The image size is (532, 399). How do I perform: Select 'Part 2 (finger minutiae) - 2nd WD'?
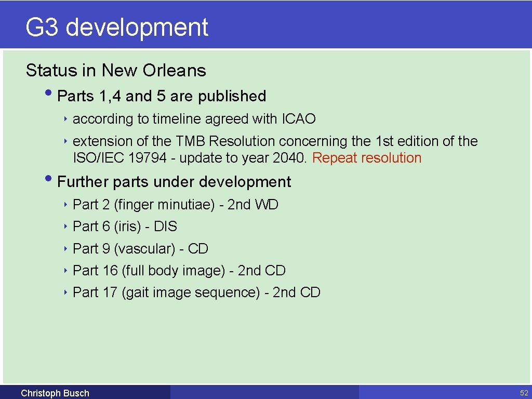pos(176,205)
